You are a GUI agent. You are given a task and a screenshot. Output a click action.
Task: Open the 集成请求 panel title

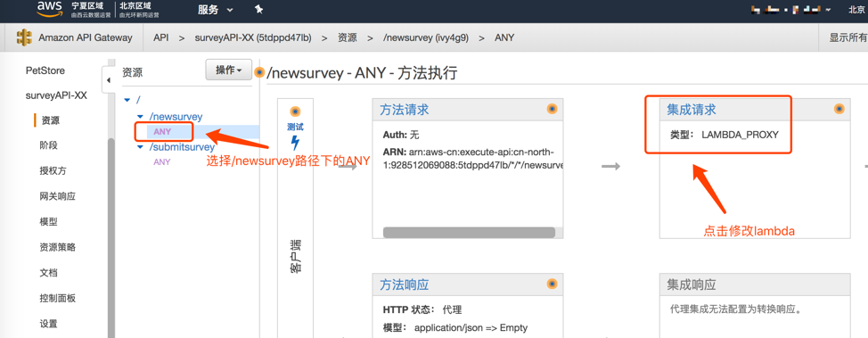click(x=691, y=109)
